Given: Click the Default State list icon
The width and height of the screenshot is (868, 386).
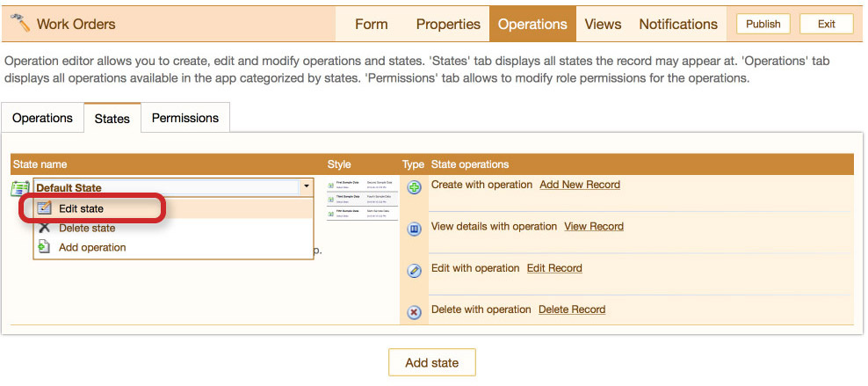Looking at the screenshot, I should coord(20,187).
